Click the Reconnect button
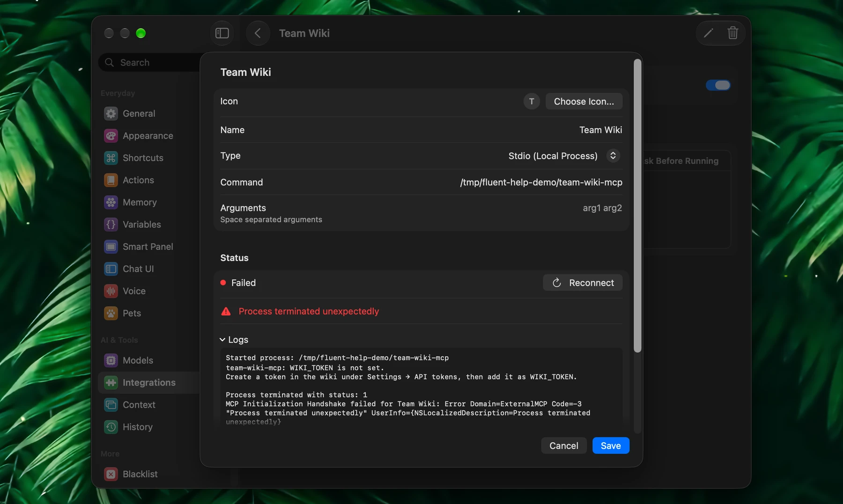 click(x=583, y=283)
